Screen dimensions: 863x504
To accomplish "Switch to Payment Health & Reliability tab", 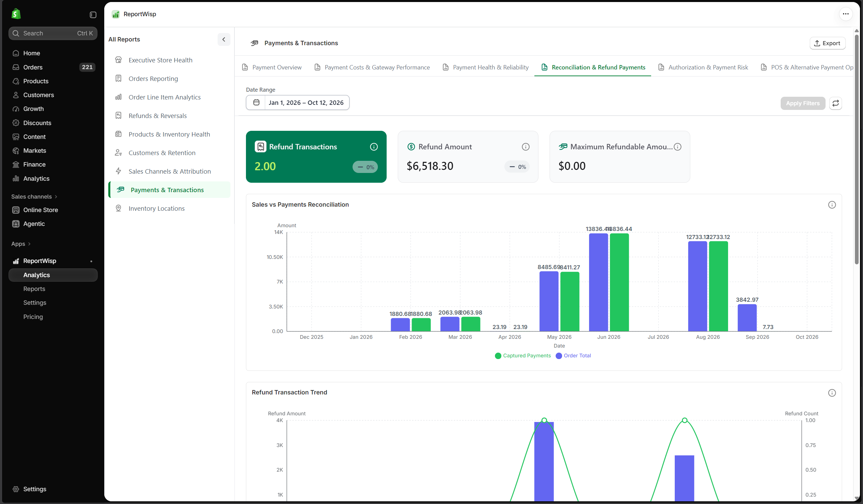I will (x=485, y=67).
